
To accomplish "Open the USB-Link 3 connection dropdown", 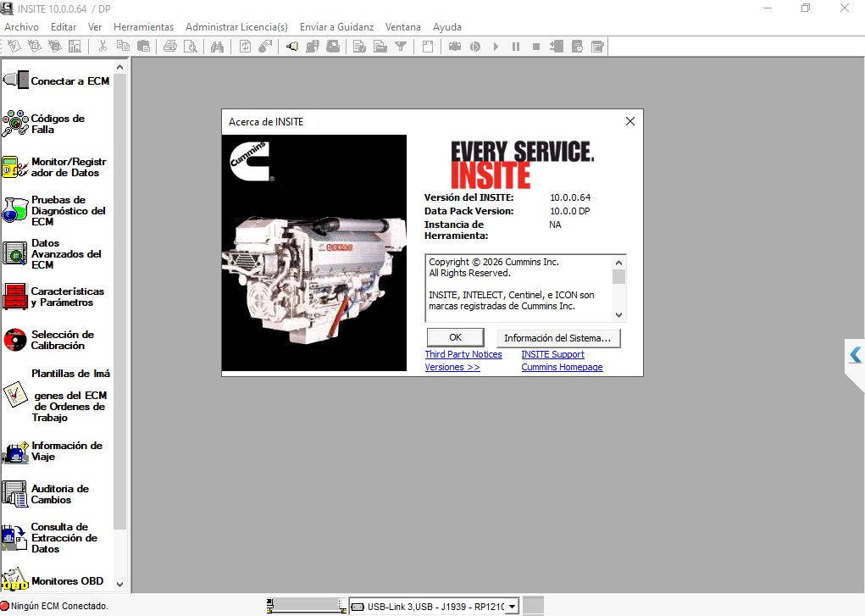I will point(512,607).
